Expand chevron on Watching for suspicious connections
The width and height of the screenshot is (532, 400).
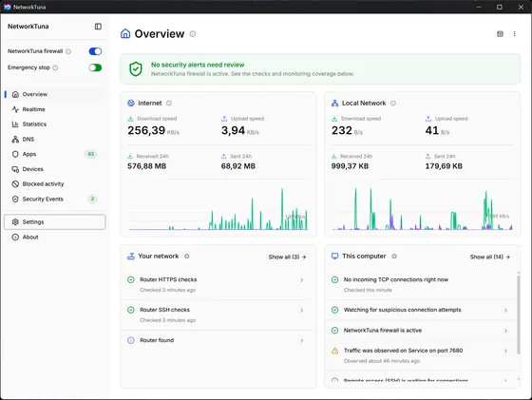505,311
